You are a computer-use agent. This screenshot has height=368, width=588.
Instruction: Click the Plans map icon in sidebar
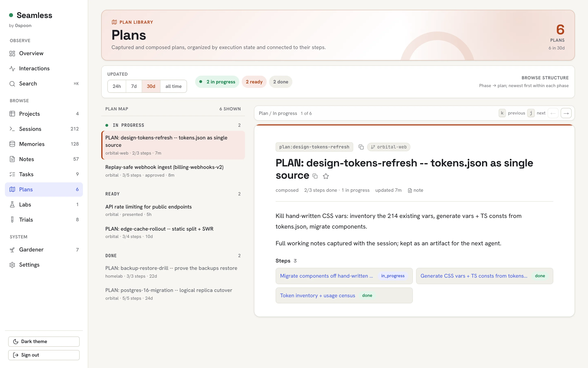pos(12,189)
